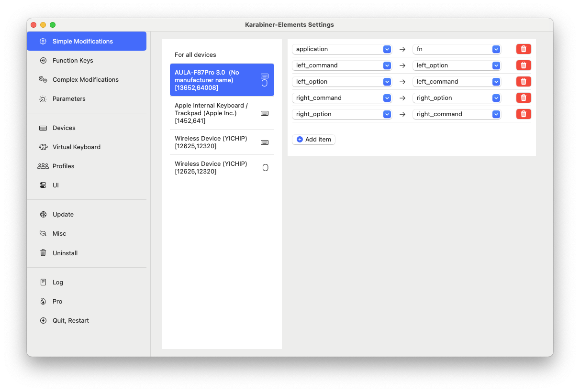Delete the right_command to right_option mapping
580x392 pixels.
click(524, 98)
